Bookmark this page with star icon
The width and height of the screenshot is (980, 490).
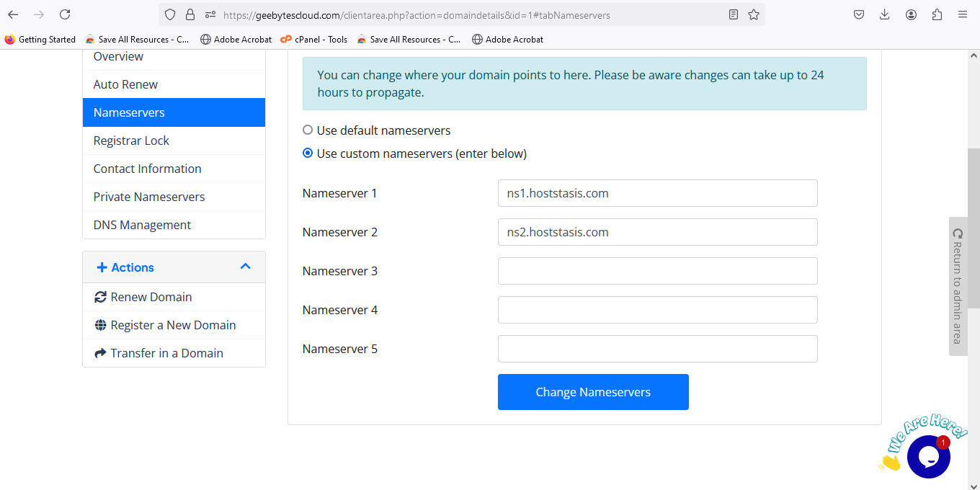click(x=754, y=14)
